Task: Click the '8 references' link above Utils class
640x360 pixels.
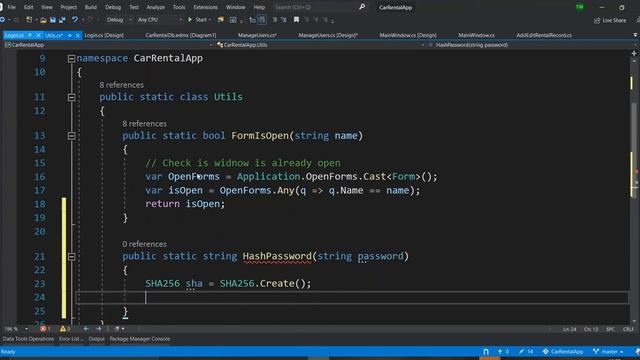Action: click(x=122, y=85)
